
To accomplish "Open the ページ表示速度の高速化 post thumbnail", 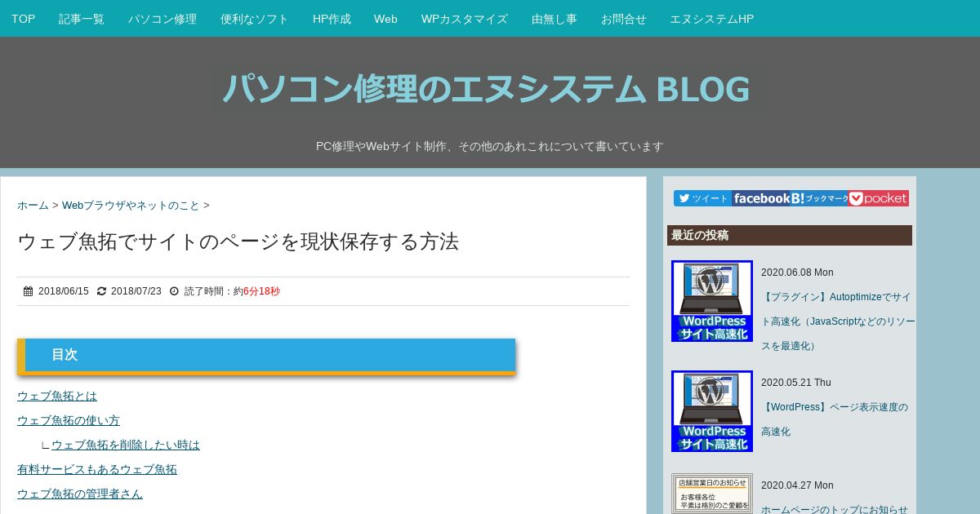I will point(712,411).
